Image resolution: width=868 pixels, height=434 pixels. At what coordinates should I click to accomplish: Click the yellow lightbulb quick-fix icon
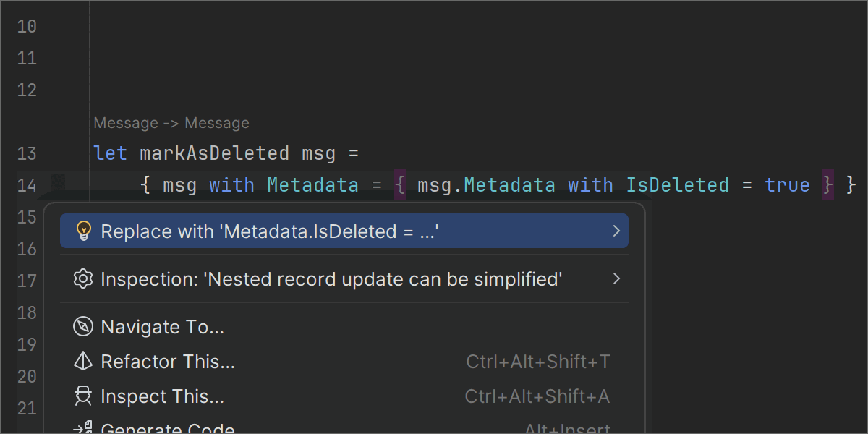pos(84,231)
